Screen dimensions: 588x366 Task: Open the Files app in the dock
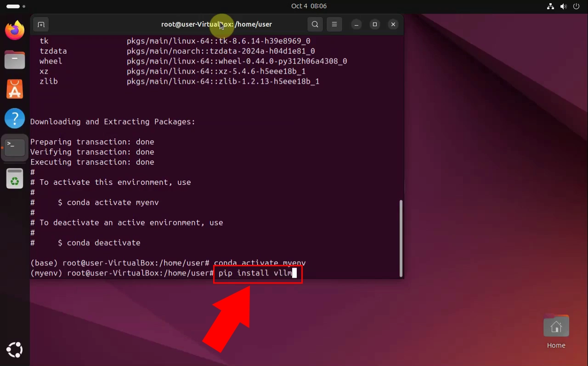[15, 60]
